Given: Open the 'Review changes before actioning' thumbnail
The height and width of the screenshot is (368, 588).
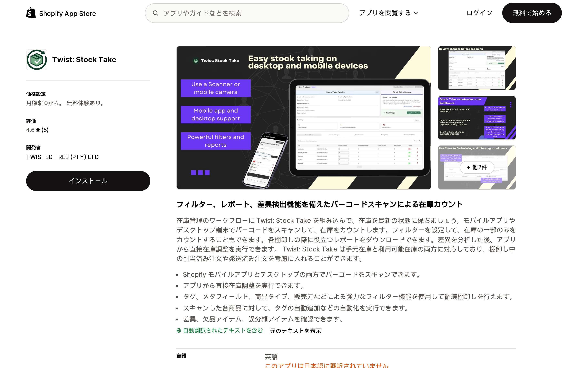Looking at the screenshot, I should pos(477,68).
